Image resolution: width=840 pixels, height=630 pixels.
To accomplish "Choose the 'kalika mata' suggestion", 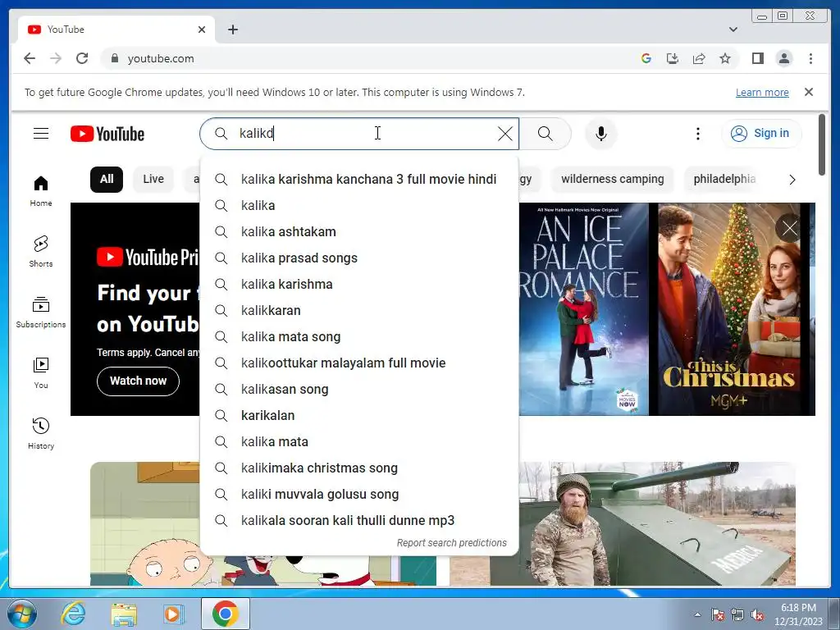I will click(x=359, y=441).
